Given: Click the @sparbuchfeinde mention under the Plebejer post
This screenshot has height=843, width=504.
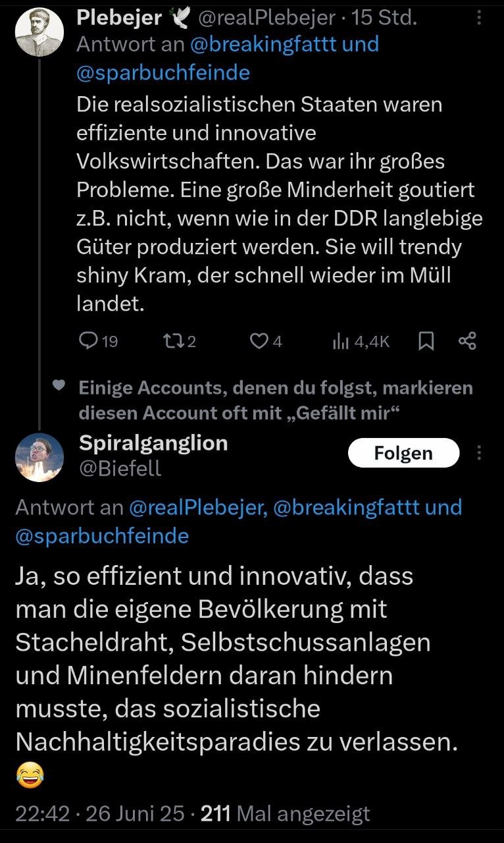Looking at the screenshot, I should [163, 72].
